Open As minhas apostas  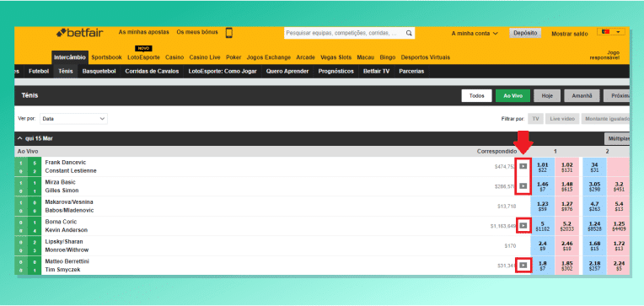coord(144,32)
